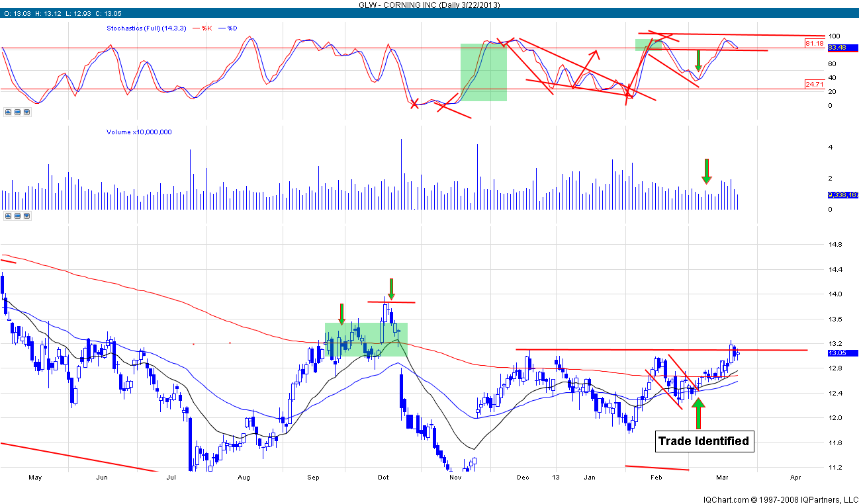
Task: Click the move-up button on the Stochastics panel
Action: [7, 112]
